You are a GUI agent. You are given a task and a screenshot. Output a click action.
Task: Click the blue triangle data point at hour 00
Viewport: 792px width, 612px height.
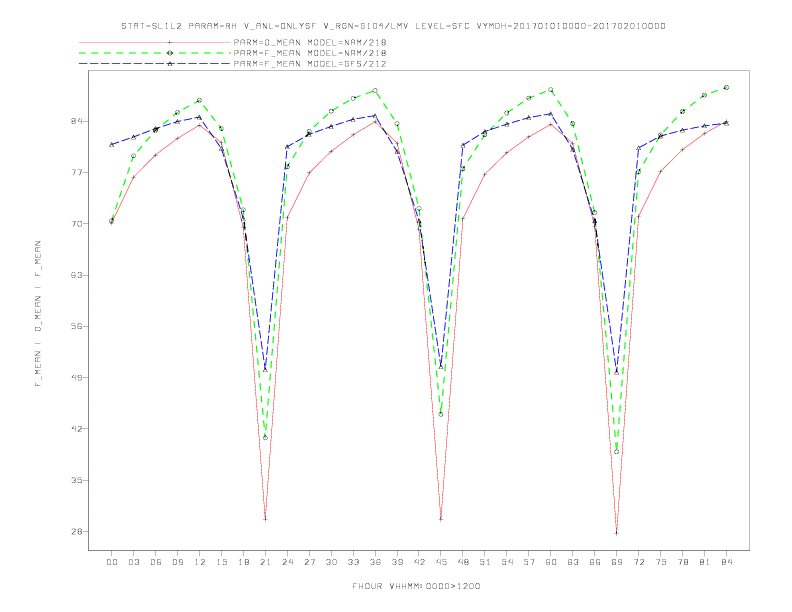(x=112, y=144)
